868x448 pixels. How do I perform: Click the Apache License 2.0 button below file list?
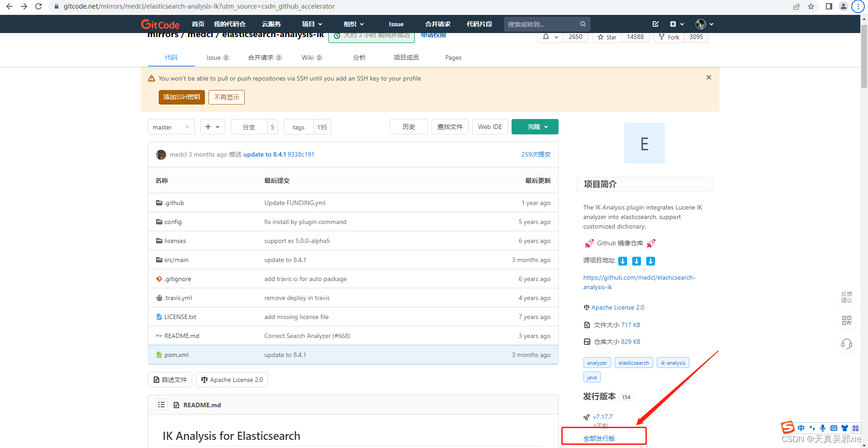(x=232, y=380)
